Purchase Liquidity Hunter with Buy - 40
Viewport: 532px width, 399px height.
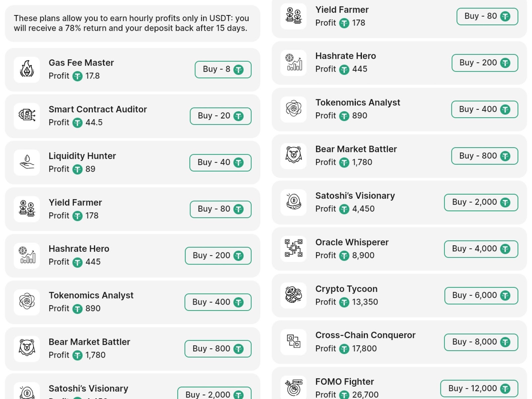click(220, 163)
